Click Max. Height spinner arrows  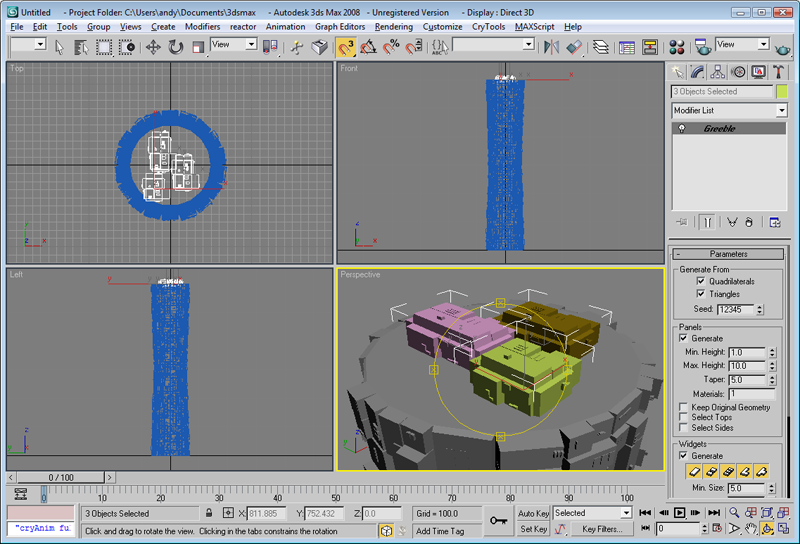(772, 366)
